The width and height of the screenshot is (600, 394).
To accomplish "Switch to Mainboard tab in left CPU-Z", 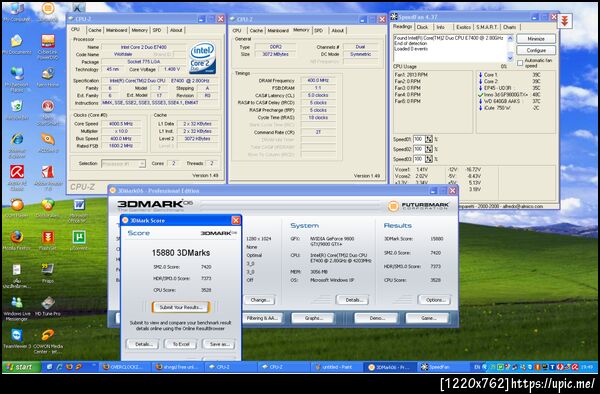I will [116, 30].
